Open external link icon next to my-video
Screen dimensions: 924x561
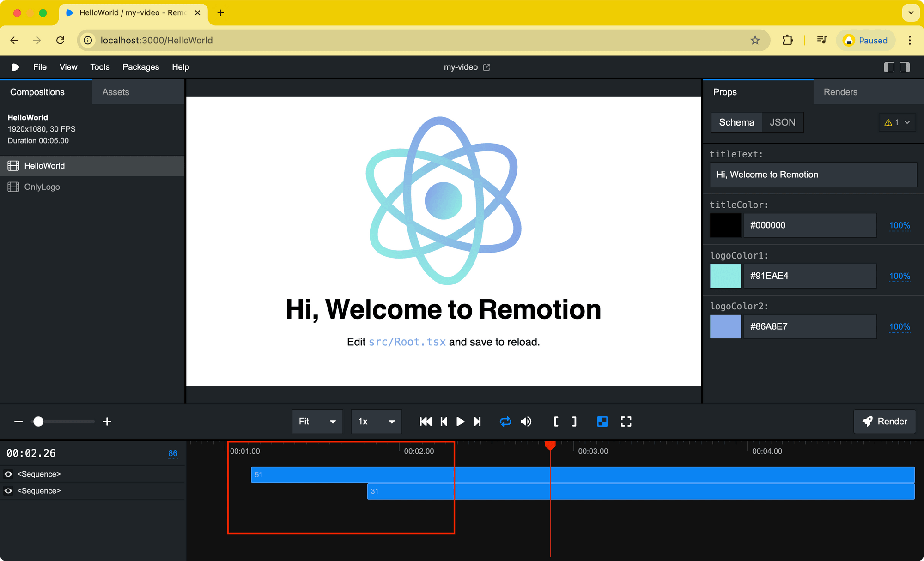(486, 67)
